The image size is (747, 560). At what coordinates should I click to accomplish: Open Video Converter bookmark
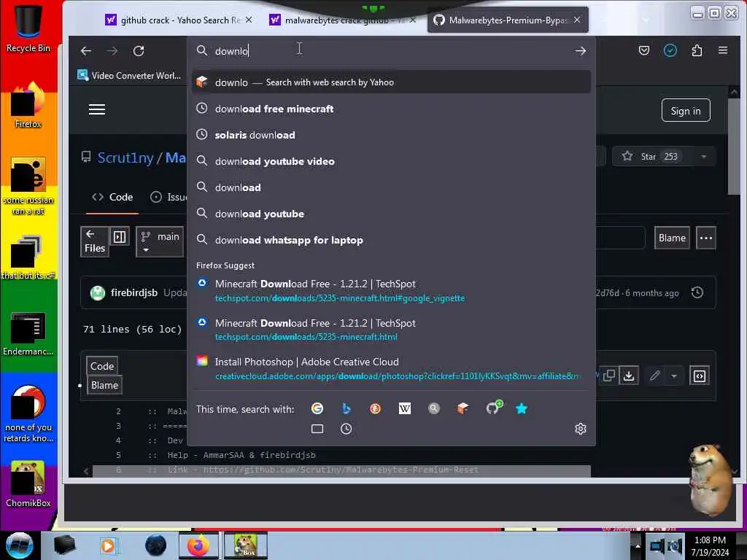(129, 75)
